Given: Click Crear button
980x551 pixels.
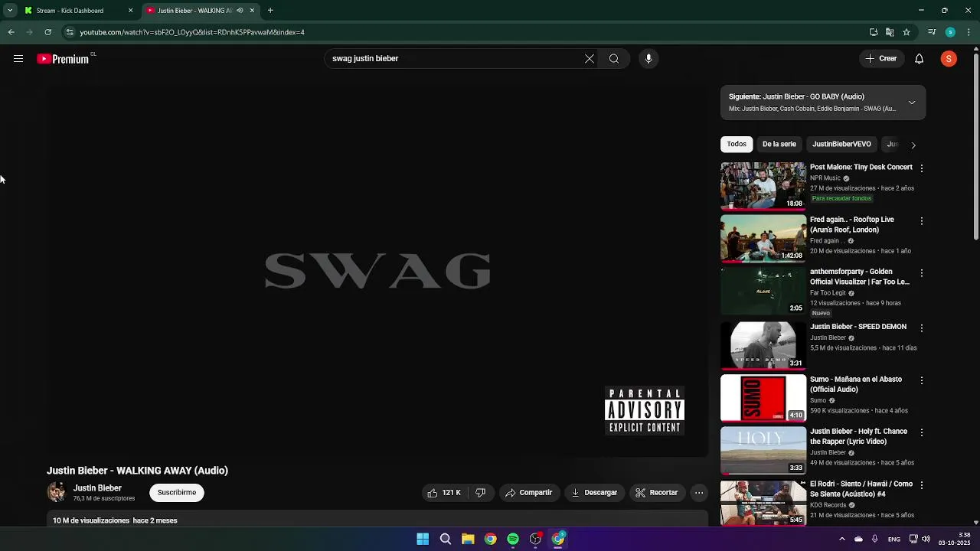Looking at the screenshot, I should [881, 59].
